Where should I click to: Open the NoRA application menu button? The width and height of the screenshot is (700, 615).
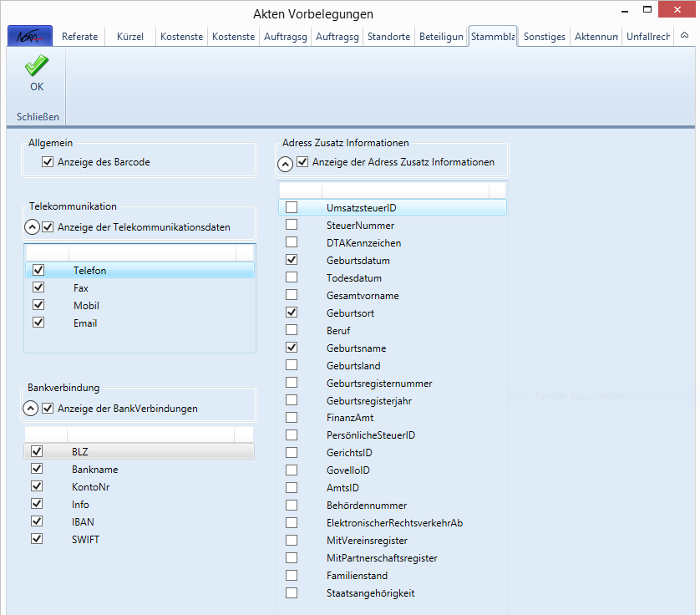pos(30,37)
